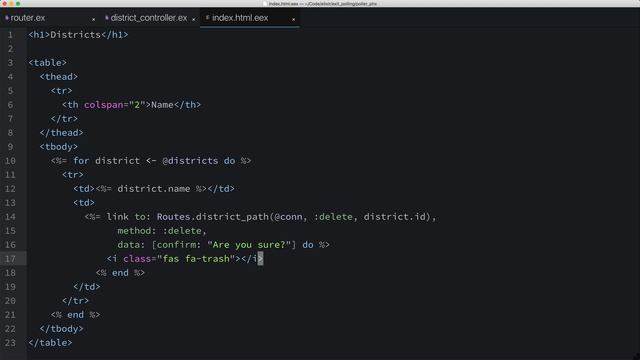This screenshot has width=640, height=360.
Task: Click the for keyword on line 10
Action: pos(81,161)
